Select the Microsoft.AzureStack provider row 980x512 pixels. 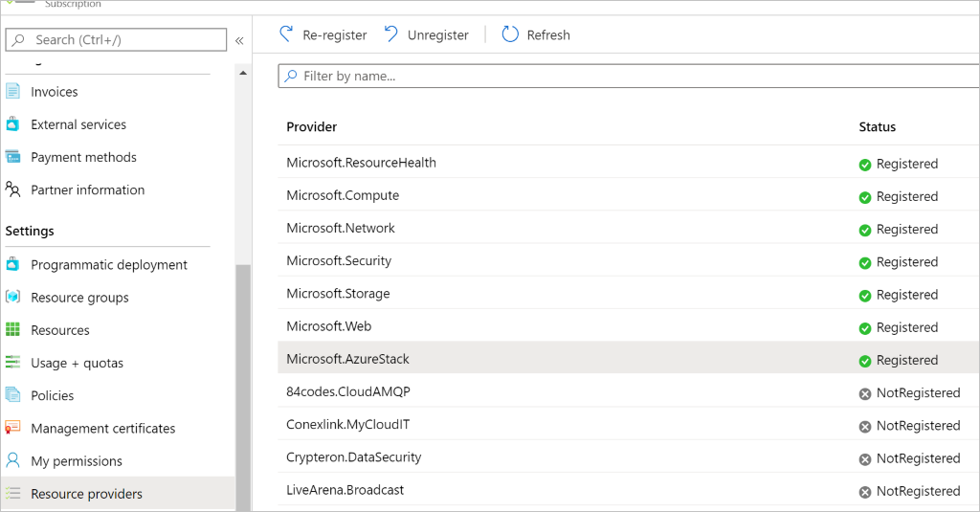(628, 359)
